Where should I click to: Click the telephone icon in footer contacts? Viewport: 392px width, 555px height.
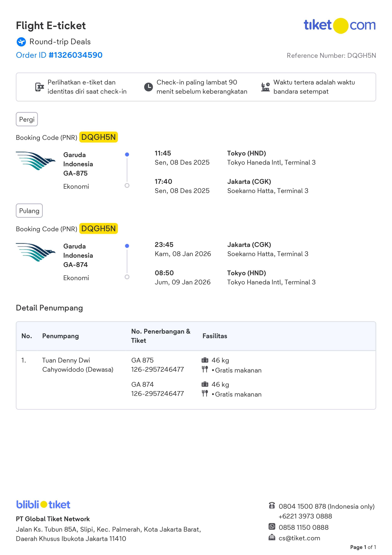click(x=272, y=505)
